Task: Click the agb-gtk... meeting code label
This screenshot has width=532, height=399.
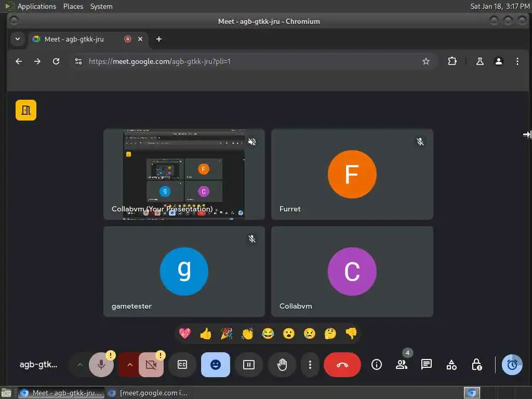Action: pos(38,365)
